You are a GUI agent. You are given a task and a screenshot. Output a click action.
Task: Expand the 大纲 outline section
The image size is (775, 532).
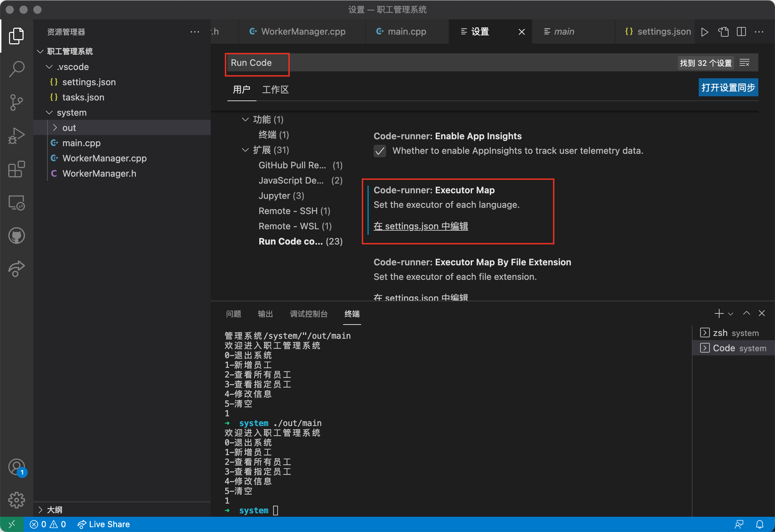point(40,510)
